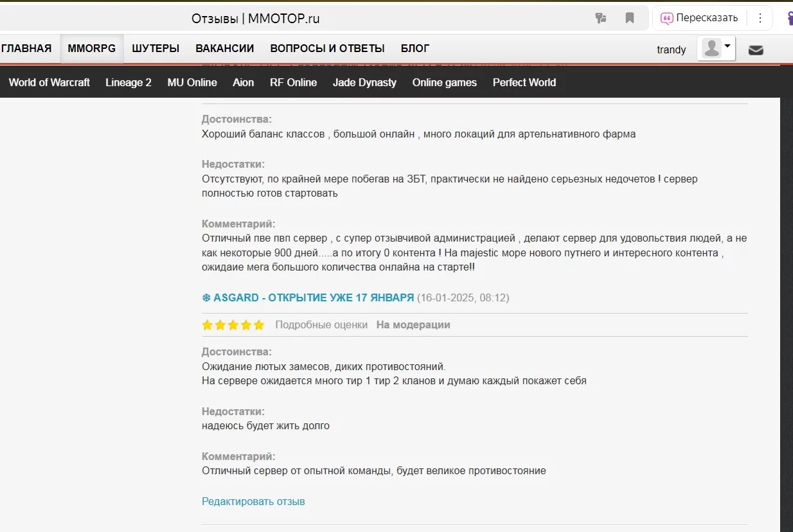This screenshot has height=532, width=793.
Task: Click the five-star rating of ASGARD review
Action: point(233,325)
